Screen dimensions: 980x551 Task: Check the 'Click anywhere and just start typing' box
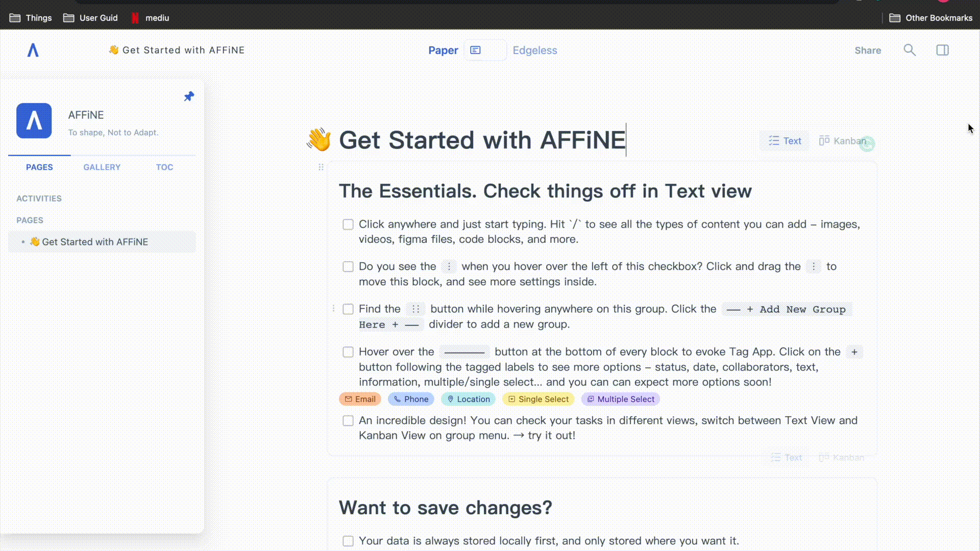(348, 224)
